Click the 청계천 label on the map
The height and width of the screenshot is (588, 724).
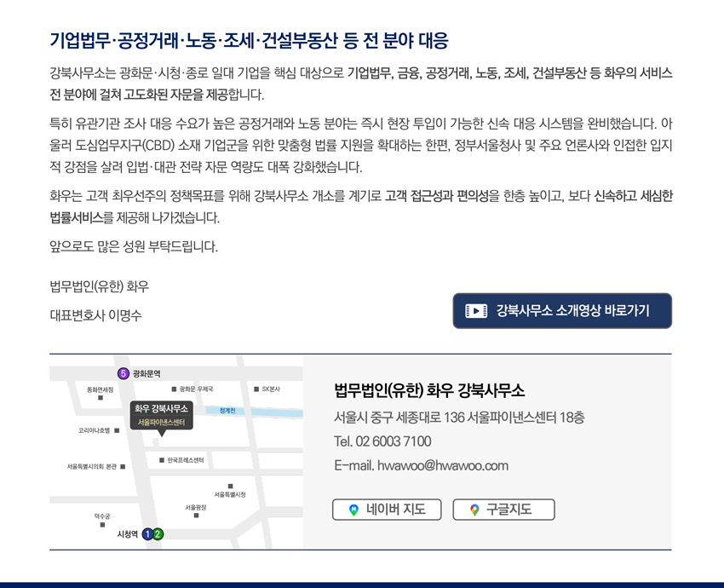point(227,410)
